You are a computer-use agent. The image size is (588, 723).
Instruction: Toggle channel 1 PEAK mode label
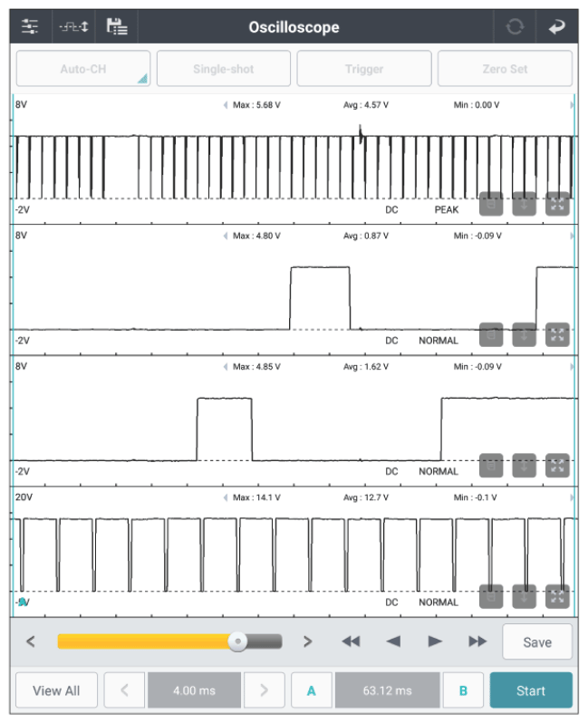coord(447,210)
